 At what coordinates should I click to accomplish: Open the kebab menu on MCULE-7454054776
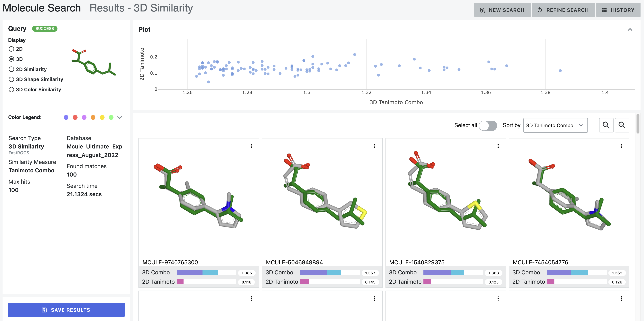click(622, 146)
